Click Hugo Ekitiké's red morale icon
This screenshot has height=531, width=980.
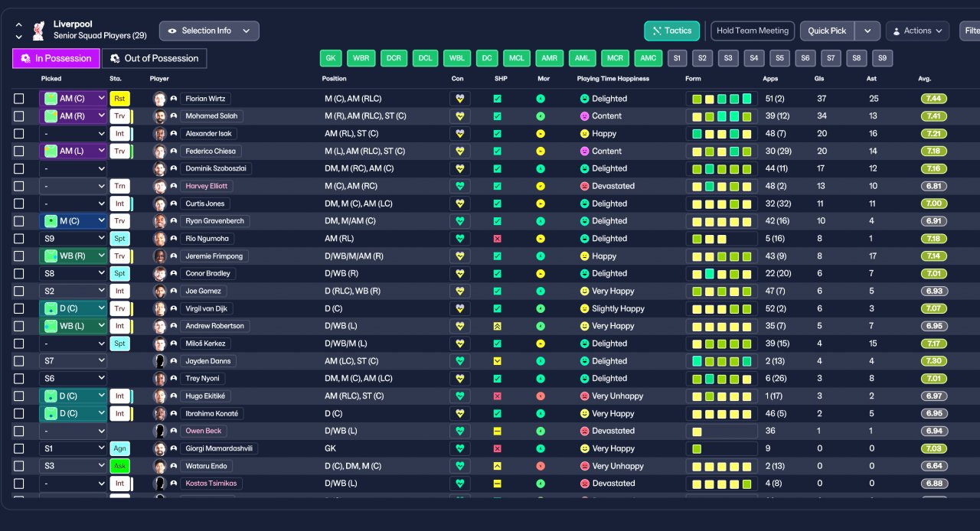tap(541, 396)
